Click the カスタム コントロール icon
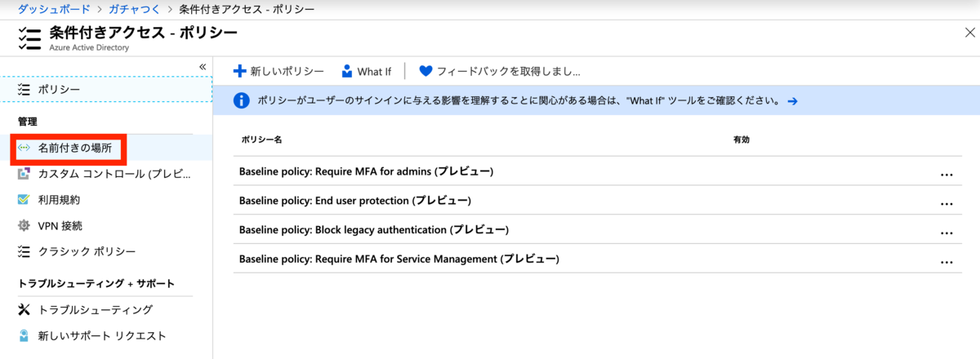This screenshot has height=359, width=980. click(24, 174)
